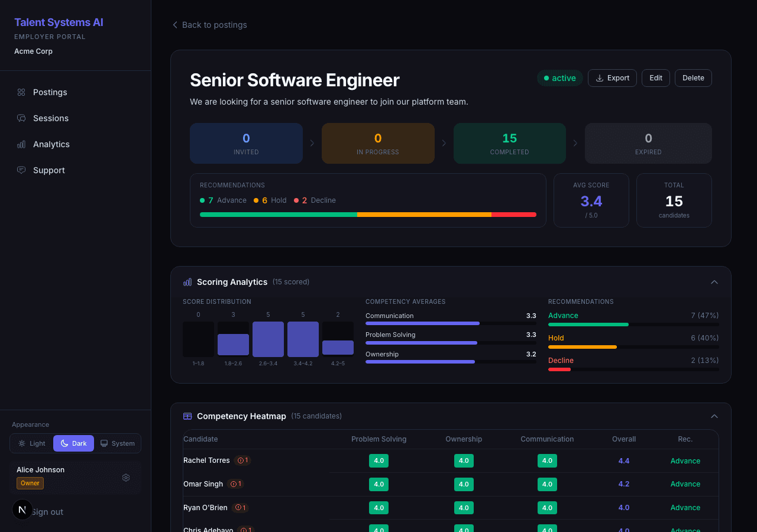Click the back arrow icon next to Back to postings
Image resolution: width=757 pixels, height=532 pixels.
click(x=175, y=25)
